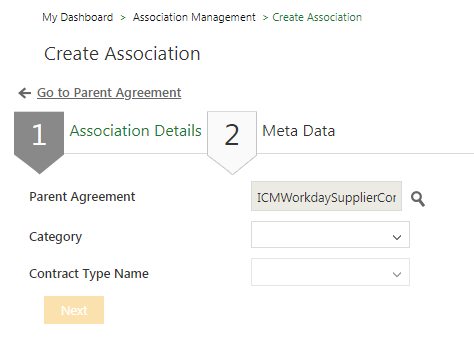Screen dimensions: 474x362
Task: Click the Parent Agreement text field
Action: point(326,196)
